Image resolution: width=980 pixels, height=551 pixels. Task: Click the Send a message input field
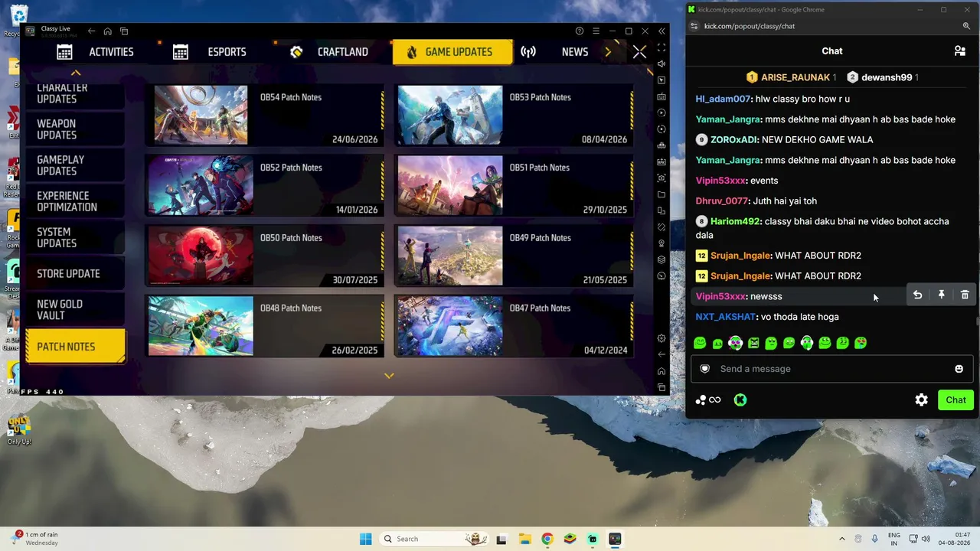click(831, 369)
